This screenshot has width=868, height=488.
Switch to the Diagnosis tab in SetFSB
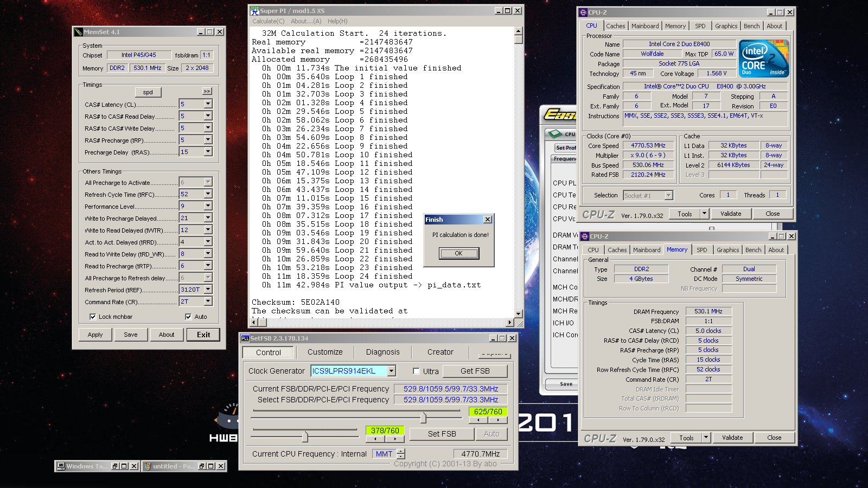pyautogui.click(x=382, y=352)
